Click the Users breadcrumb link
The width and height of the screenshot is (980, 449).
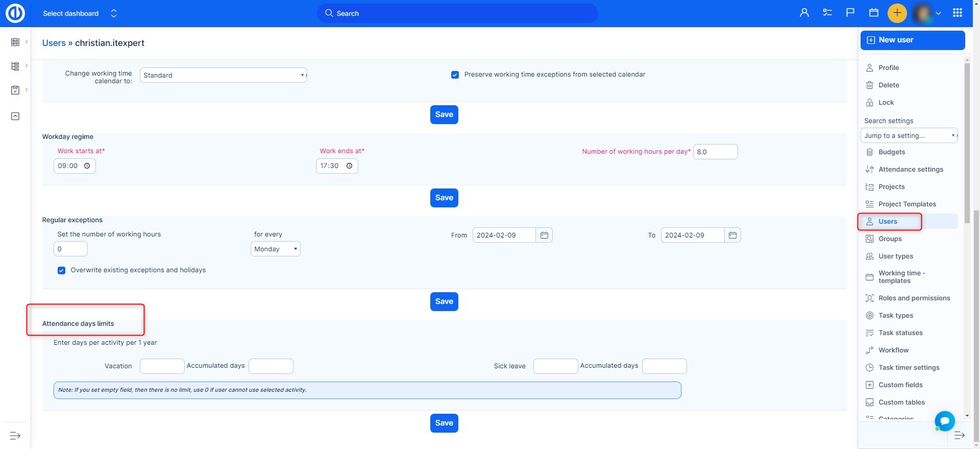click(54, 43)
